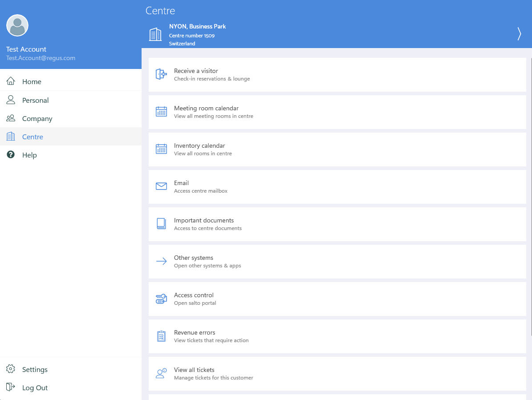This screenshot has width=532, height=400.
Task: Open the Receive a visitor card
Action: 337,74
